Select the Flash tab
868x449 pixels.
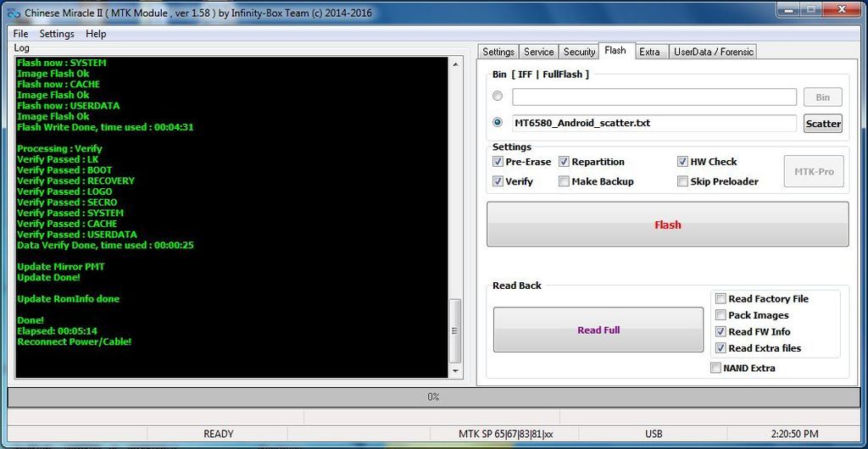(x=615, y=50)
